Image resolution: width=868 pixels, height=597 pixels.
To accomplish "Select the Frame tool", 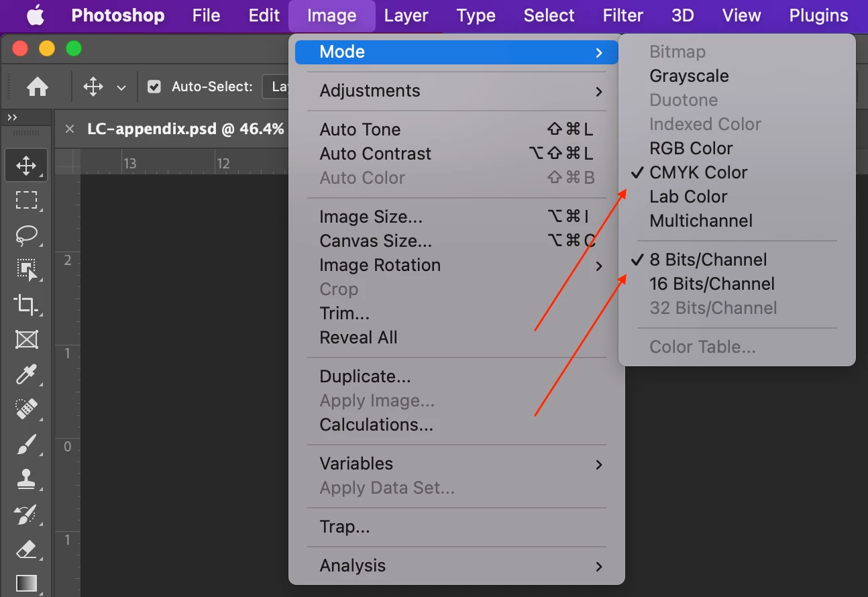I will (26, 339).
